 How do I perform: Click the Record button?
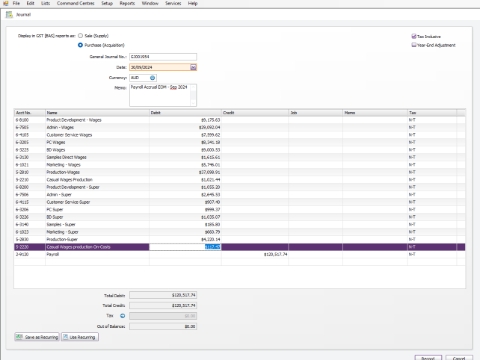[428, 358]
